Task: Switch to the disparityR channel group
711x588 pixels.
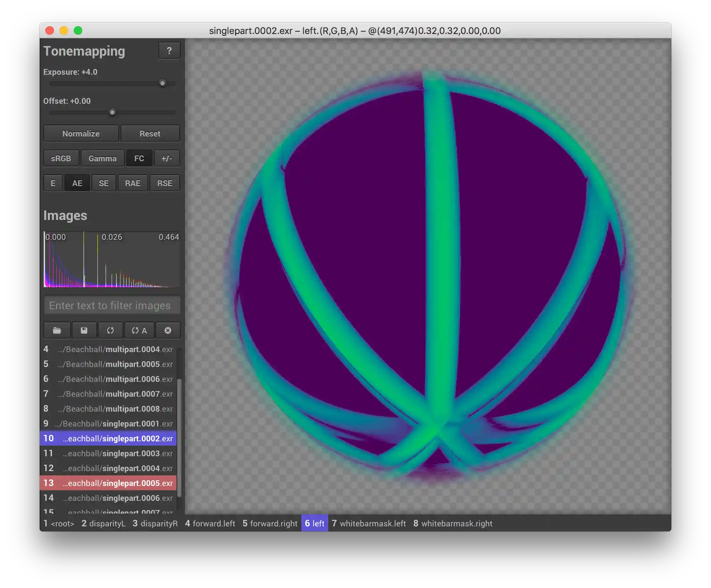Action: click(155, 524)
